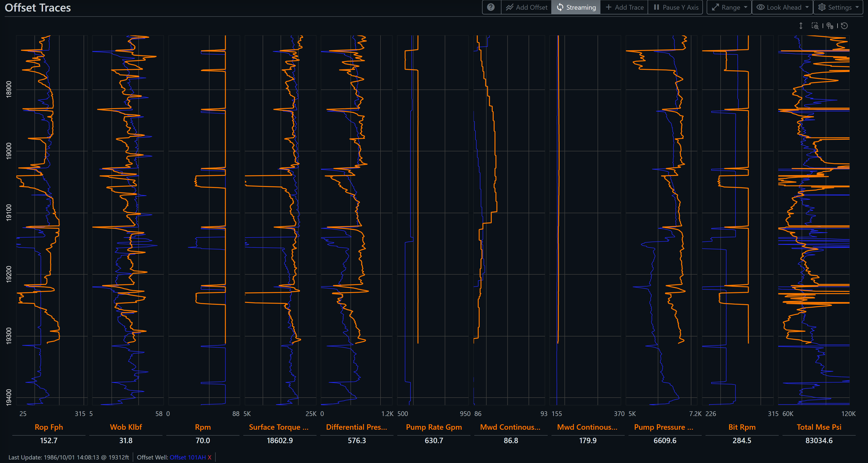Toggle the Streaming mode button

[576, 7]
